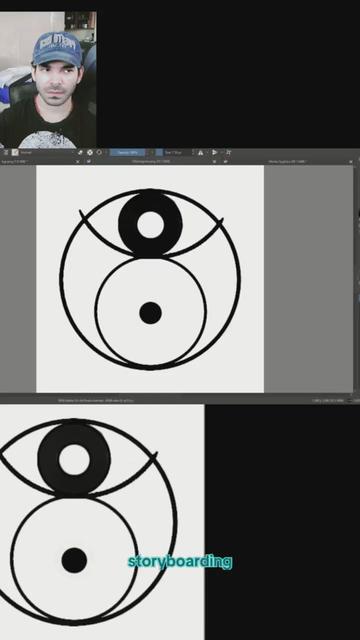Close the first document tab
360x640 pixels.
click(78, 162)
